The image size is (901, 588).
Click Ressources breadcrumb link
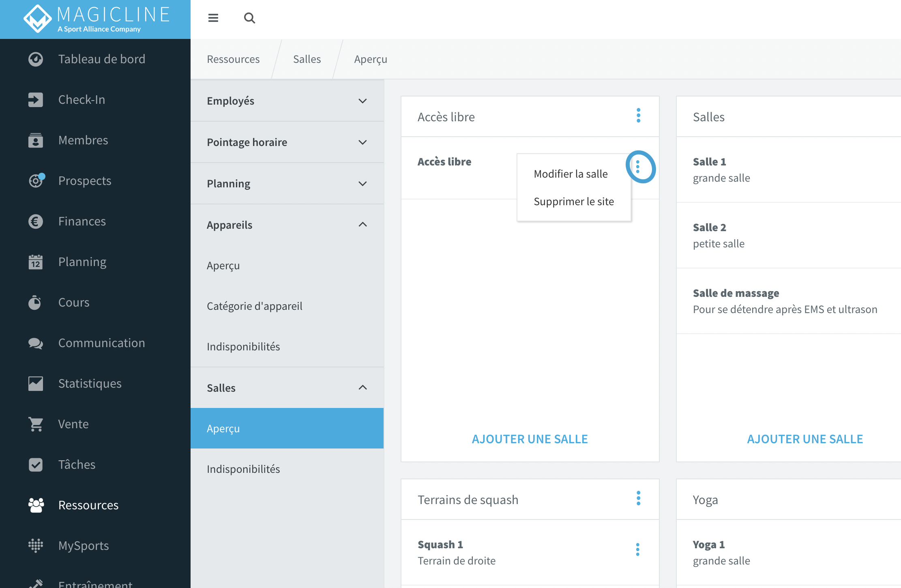[233, 59]
